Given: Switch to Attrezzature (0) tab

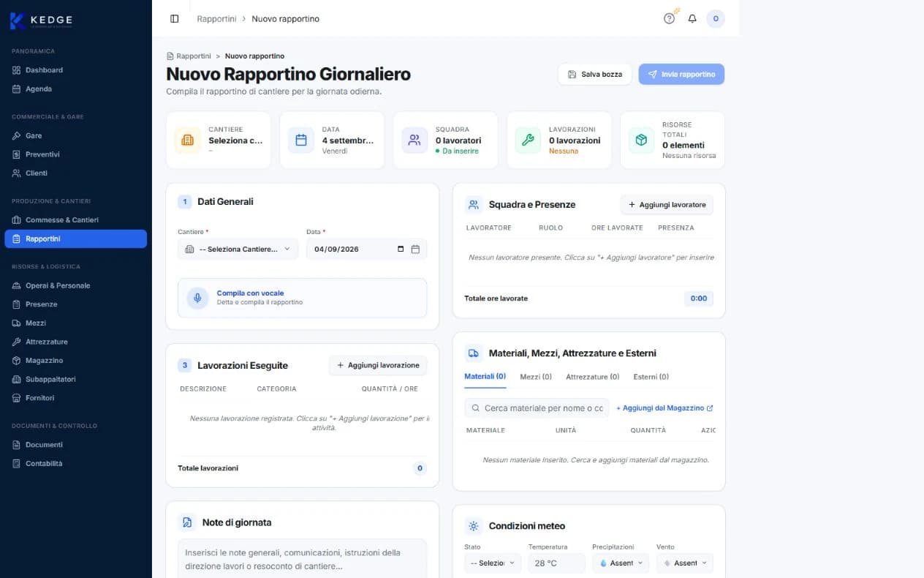Looking at the screenshot, I should 592,377.
